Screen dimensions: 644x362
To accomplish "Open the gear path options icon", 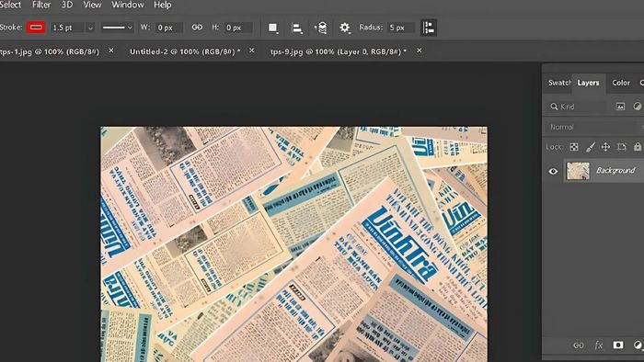I will (x=345, y=28).
